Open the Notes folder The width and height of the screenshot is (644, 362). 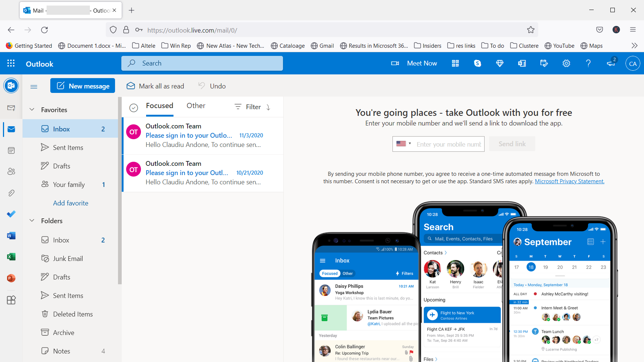(70, 351)
